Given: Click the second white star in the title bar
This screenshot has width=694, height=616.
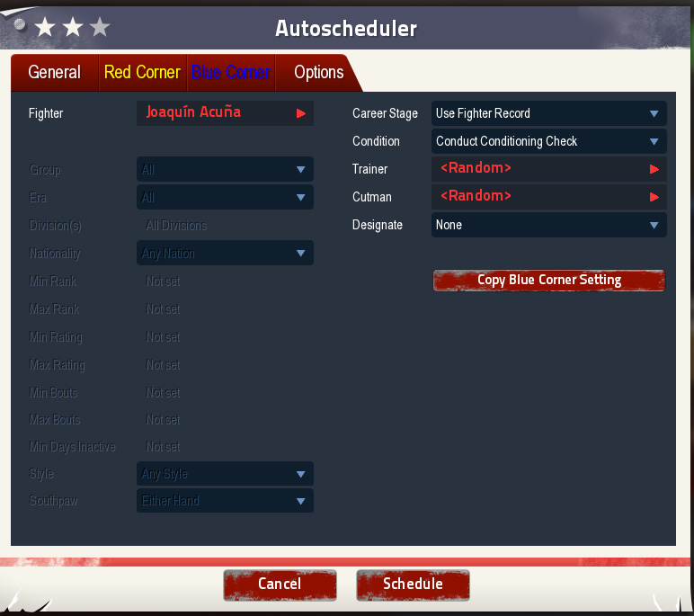Looking at the screenshot, I should click(x=73, y=27).
